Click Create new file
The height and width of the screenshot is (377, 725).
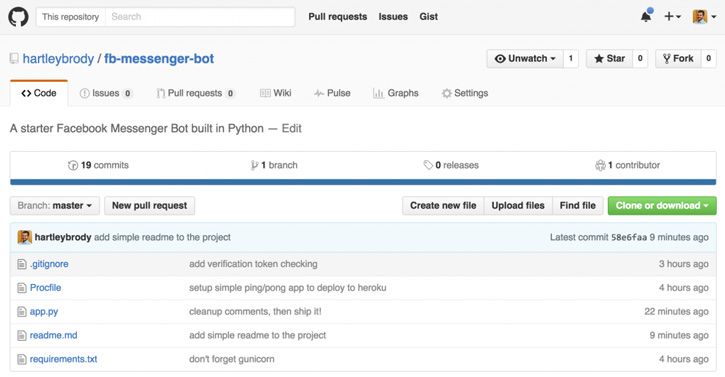443,205
